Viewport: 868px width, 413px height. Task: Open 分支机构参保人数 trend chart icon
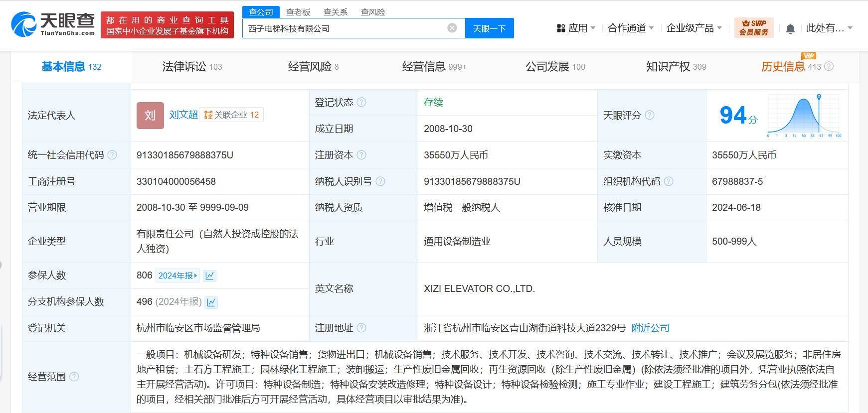tap(211, 302)
